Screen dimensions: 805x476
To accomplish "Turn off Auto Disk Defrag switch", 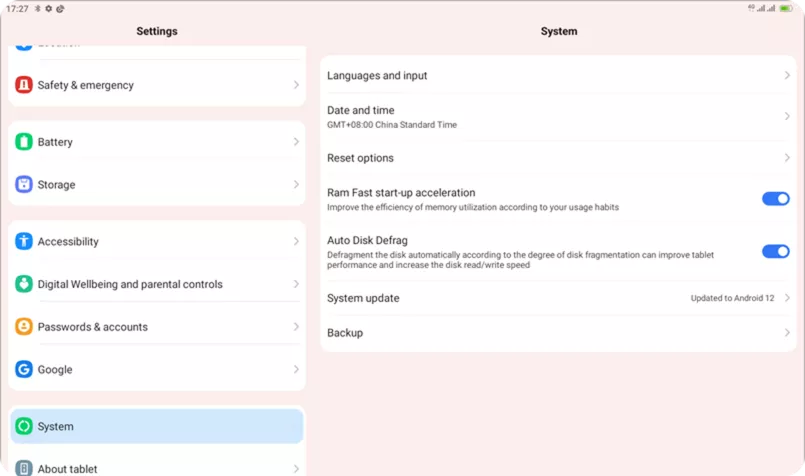I will tap(775, 251).
